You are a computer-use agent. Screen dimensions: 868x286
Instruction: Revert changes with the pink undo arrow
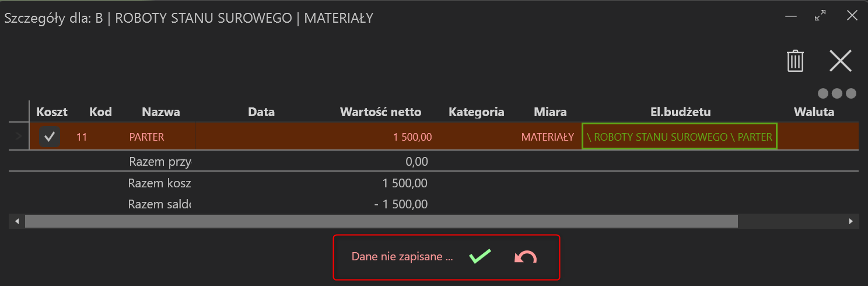tap(526, 257)
